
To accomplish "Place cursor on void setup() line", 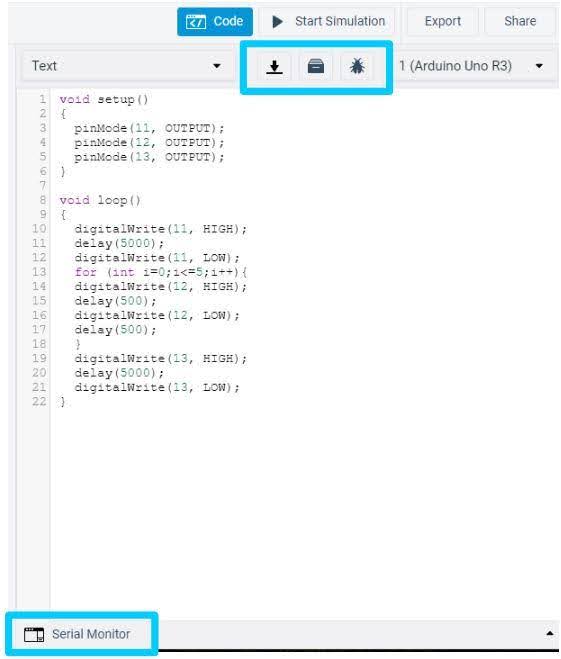I will (x=104, y=100).
